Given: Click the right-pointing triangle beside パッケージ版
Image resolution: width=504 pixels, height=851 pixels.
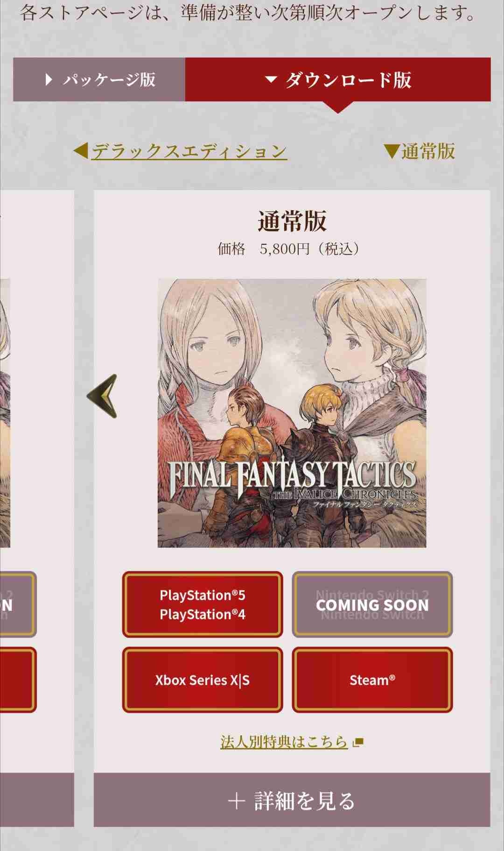Looking at the screenshot, I should [49, 79].
